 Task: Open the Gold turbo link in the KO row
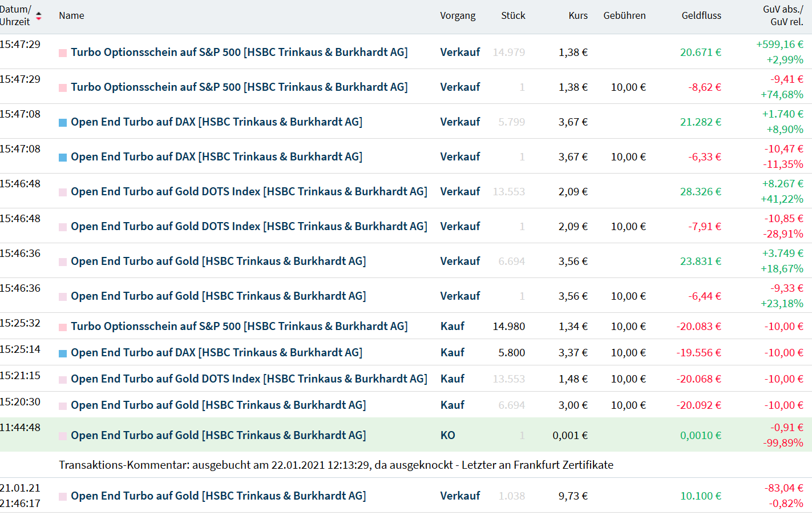tap(218, 436)
